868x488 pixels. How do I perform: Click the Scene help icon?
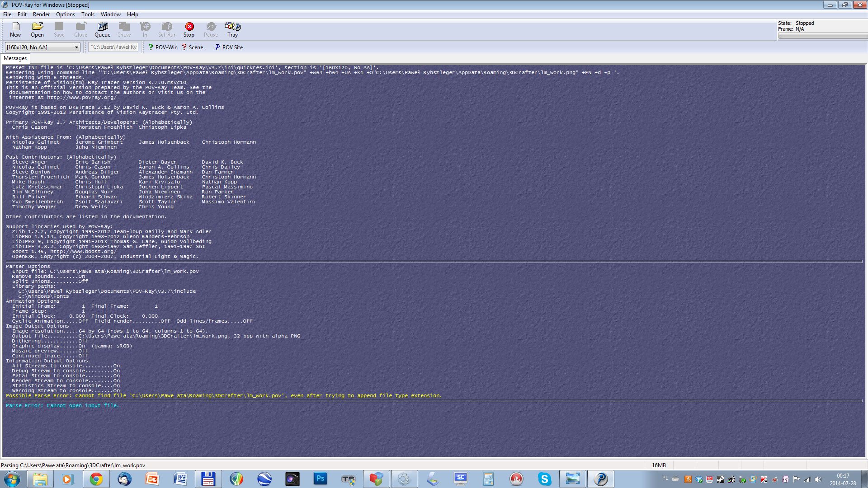click(184, 47)
